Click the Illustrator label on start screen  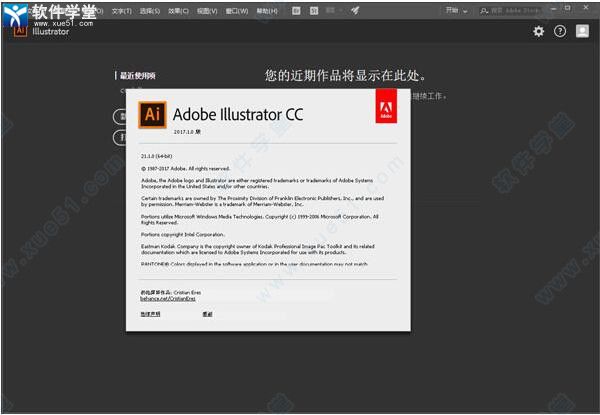(51, 32)
